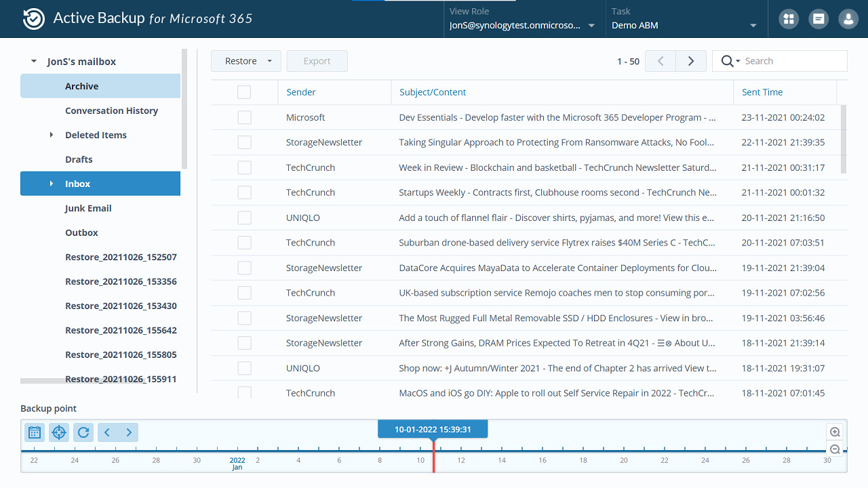Collapse JonS's mailbox tree
Image resolution: width=868 pixels, height=488 pixels.
tap(34, 62)
